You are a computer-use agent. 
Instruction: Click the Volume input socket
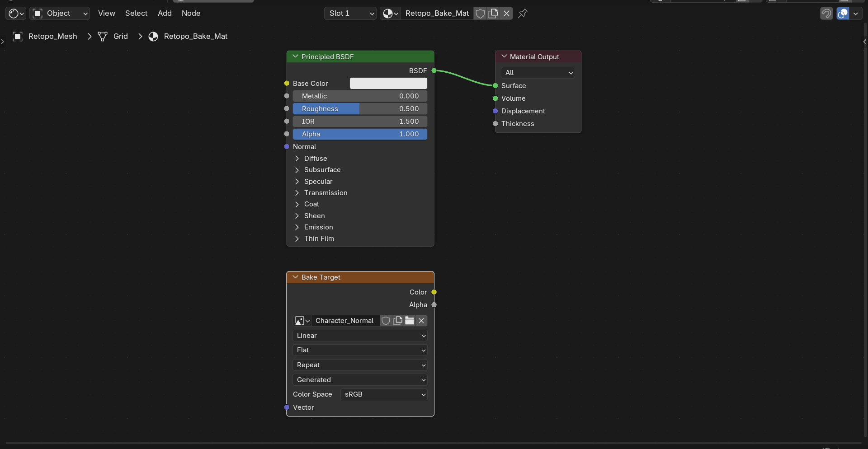click(495, 98)
